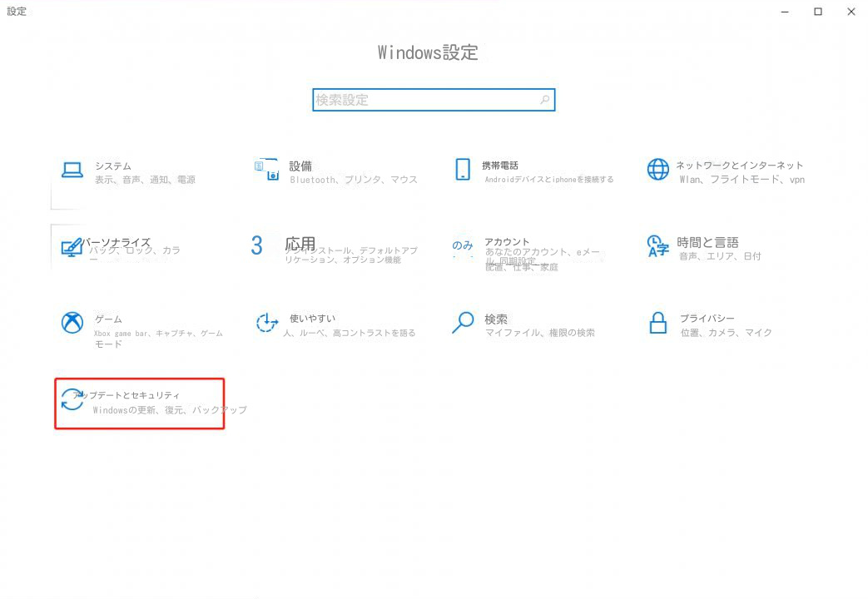The height and width of the screenshot is (599, 868).
Task: Click the 検索 magnifying glass icon
Action: (x=463, y=322)
